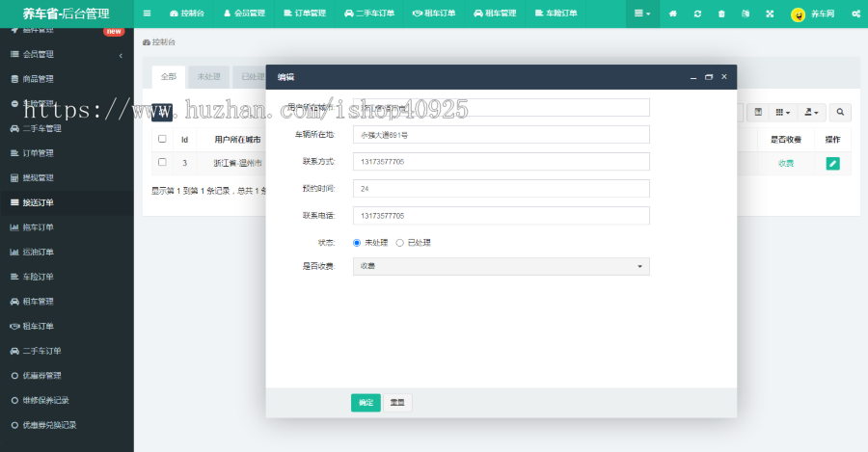Open the table export dropdown

click(811, 113)
